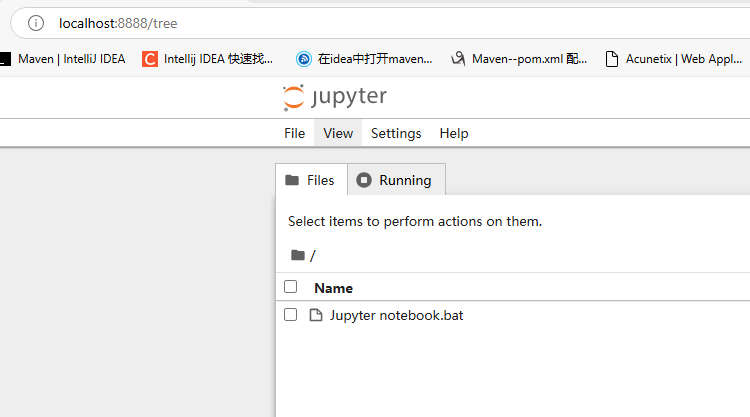Image resolution: width=750 pixels, height=417 pixels.
Task: Check the Jupyter notebook.bat checkbox
Action: [290, 315]
